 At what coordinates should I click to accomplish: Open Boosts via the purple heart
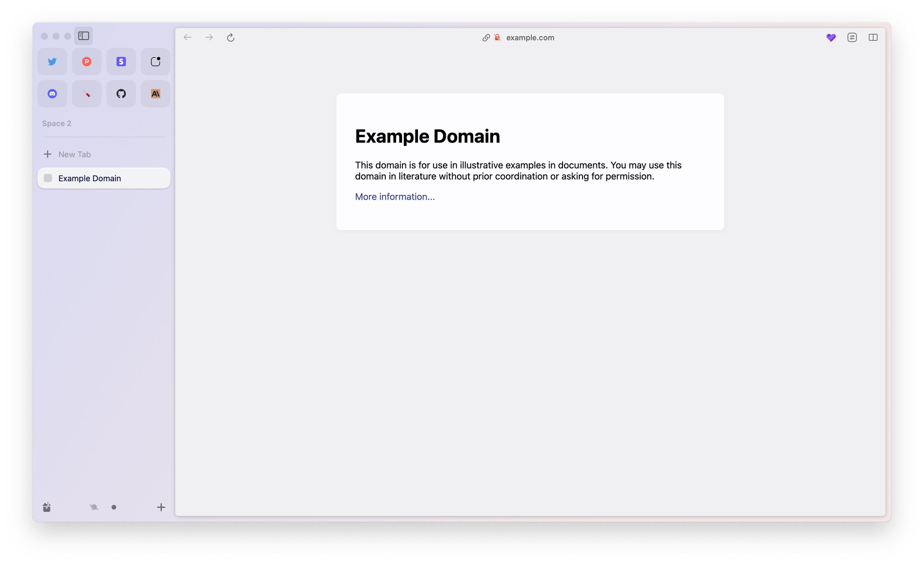tap(831, 37)
